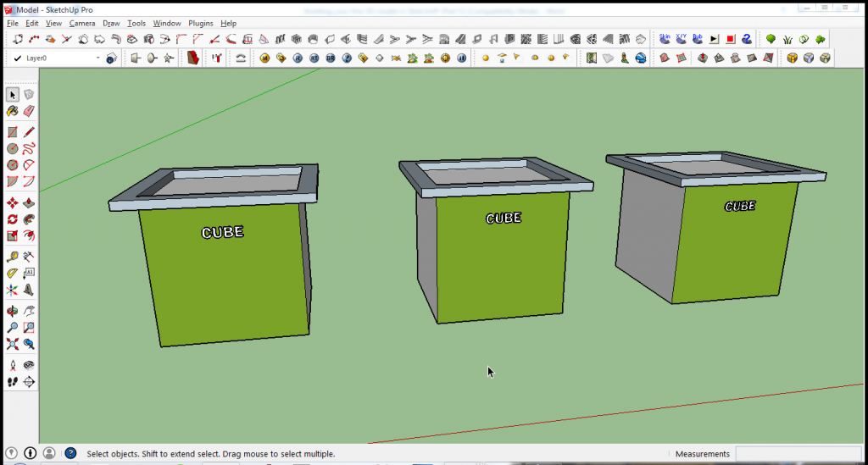
Task: Click the blue help question mark in status bar
Action: 70,453
